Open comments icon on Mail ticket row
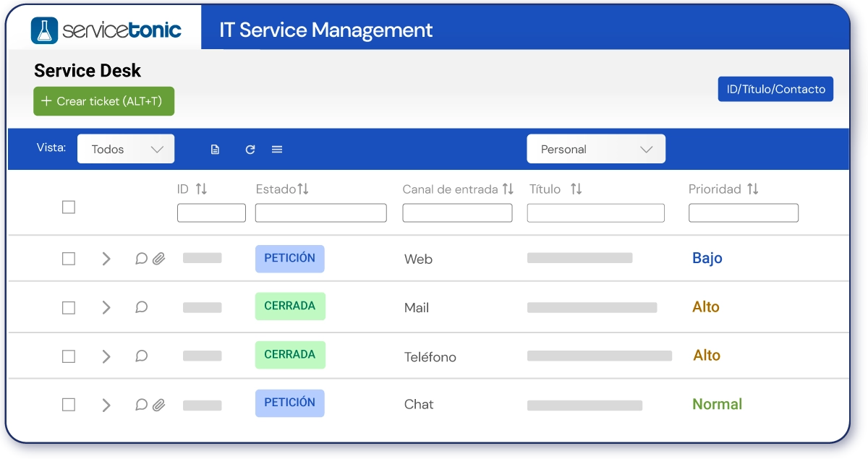This screenshot has height=459, width=868. click(x=142, y=307)
